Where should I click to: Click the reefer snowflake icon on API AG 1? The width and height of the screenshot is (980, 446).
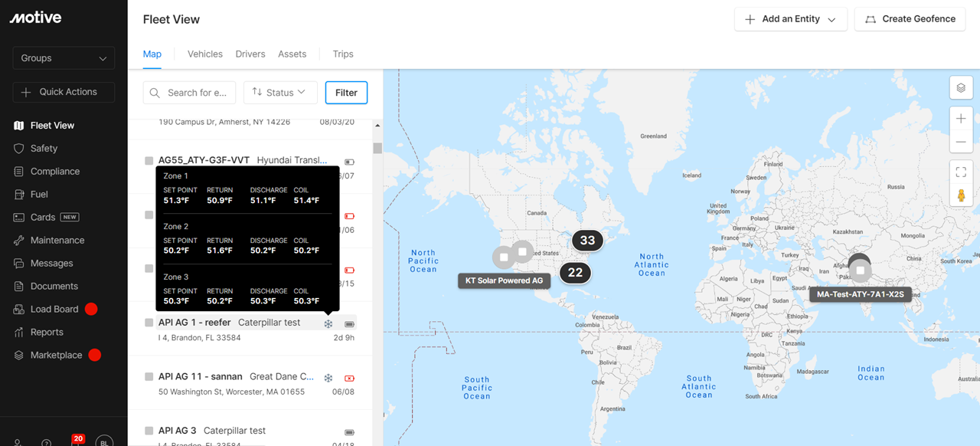point(328,323)
